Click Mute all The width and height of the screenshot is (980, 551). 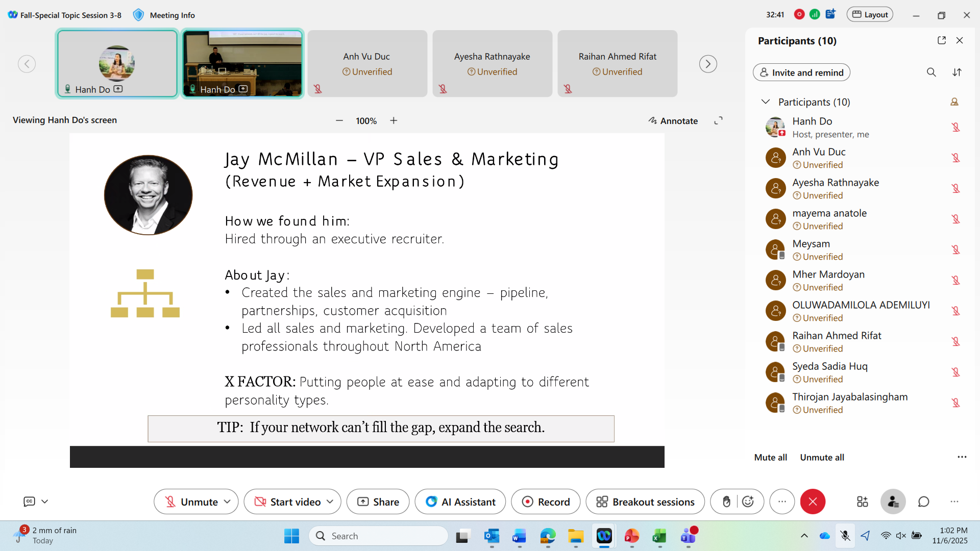(x=770, y=458)
